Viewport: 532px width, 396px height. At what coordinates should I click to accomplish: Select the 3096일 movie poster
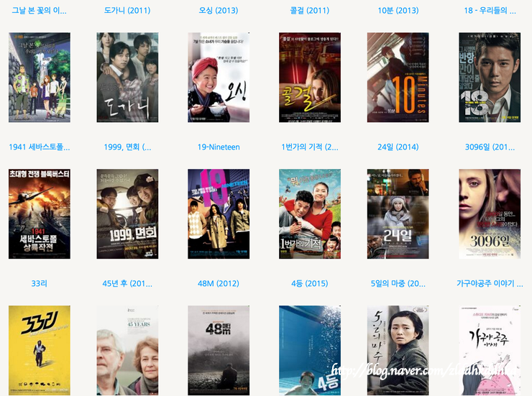pyautogui.click(x=490, y=214)
